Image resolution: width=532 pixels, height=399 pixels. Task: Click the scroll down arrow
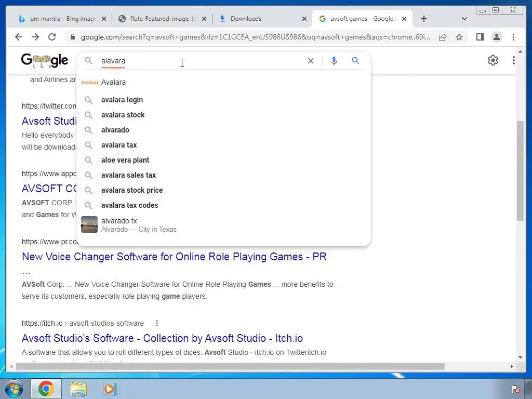pos(521,357)
